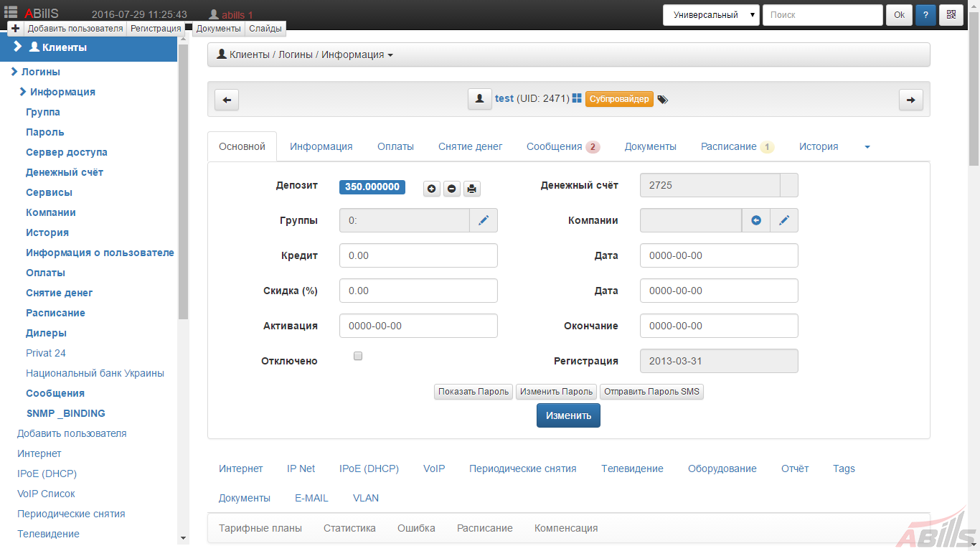Click the abills 1 user icon
The width and height of the screenshot is (980, 551).
[x=213, y=14]
